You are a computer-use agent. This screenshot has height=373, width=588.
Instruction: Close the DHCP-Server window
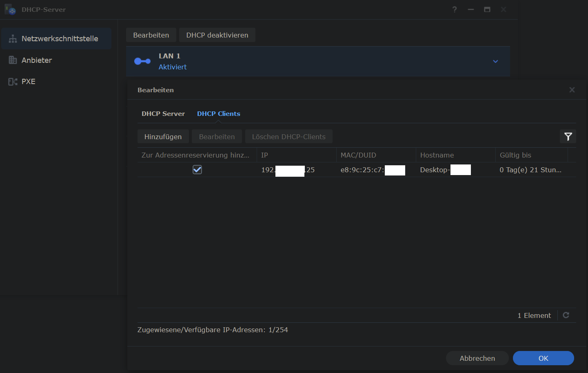tap(504, 9)
